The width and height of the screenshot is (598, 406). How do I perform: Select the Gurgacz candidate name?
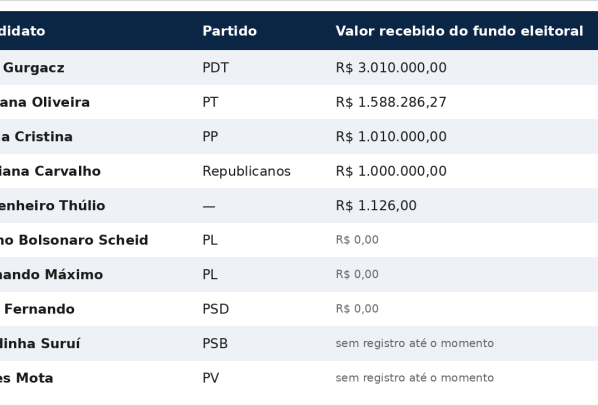[32, 68]
